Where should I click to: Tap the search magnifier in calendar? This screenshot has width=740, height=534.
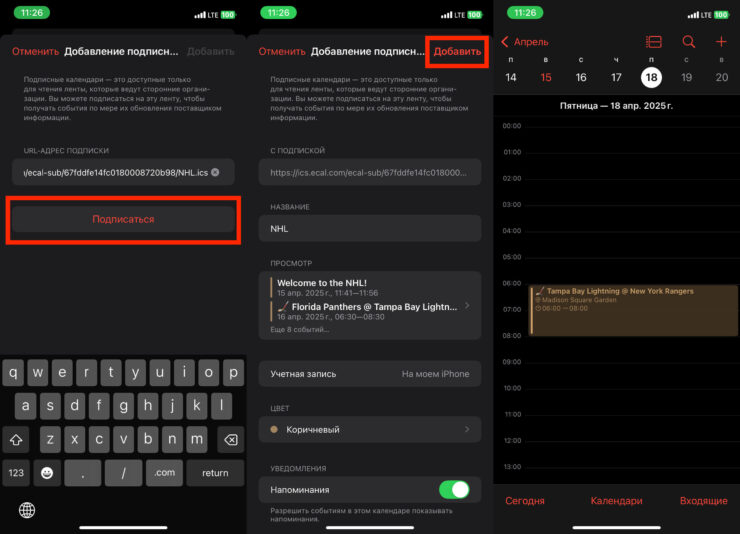point(688,42)
